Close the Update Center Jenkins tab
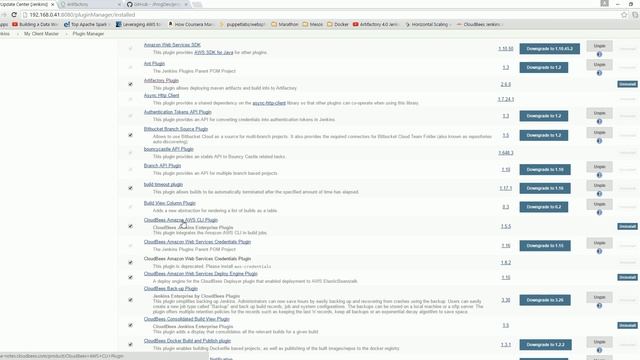 [53, 4]
